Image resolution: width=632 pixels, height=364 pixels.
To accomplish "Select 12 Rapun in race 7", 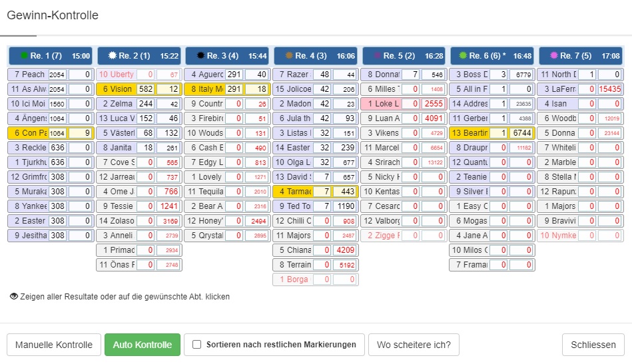I will click(581, 192).
